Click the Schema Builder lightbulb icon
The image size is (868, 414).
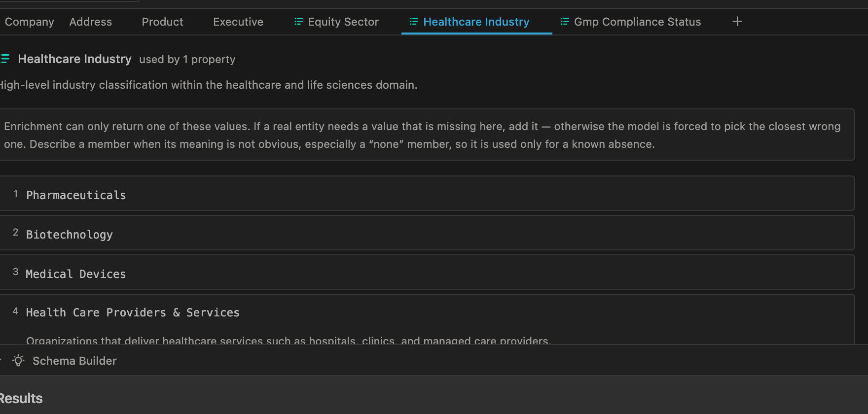tap(18, 361)
